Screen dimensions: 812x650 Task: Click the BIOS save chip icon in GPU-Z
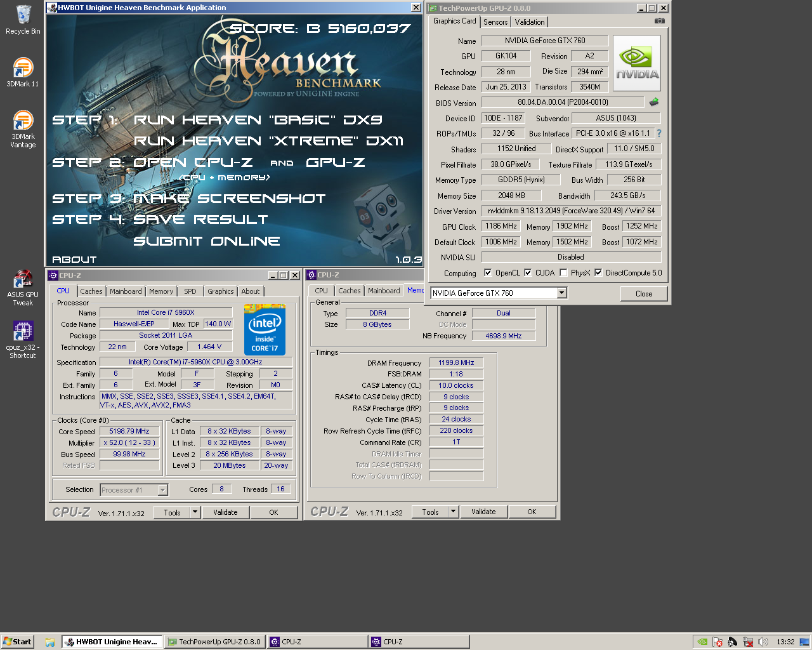coord(654,102)
